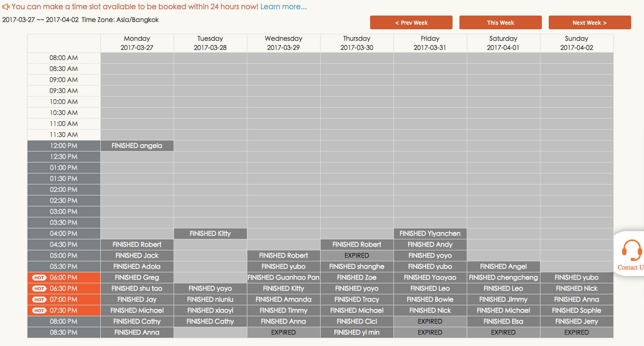Select Sunday FINISHED Sophie slot
The width and height of the screenshot is (644, 346).
577,310
